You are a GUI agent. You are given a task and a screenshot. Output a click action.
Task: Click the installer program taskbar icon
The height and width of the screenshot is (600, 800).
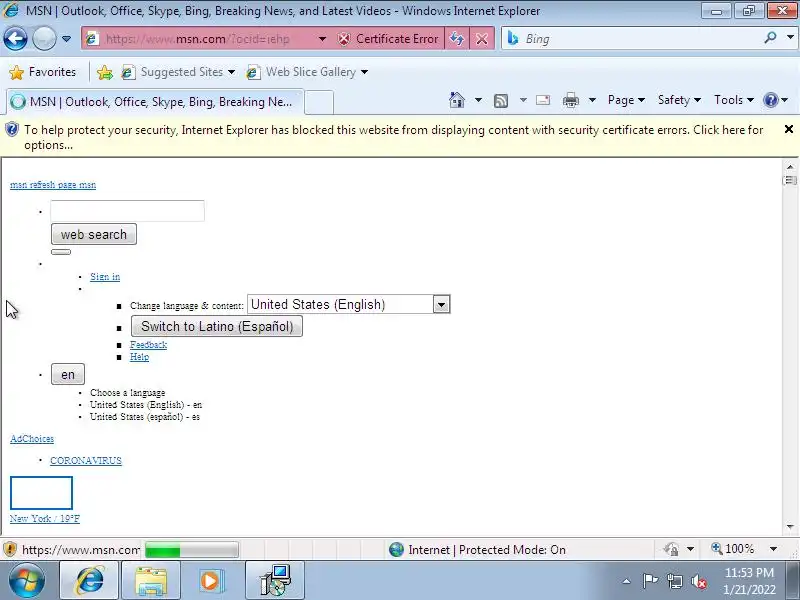pyautogui.click(x=275, y=580)
